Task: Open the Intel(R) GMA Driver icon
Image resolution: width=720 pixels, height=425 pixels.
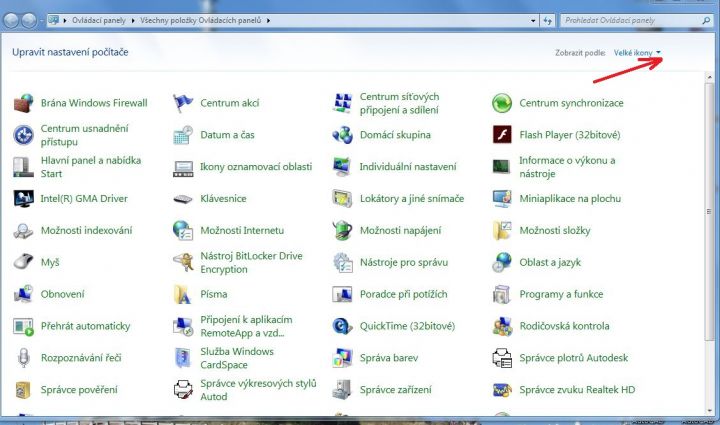Action: (23, 199)
